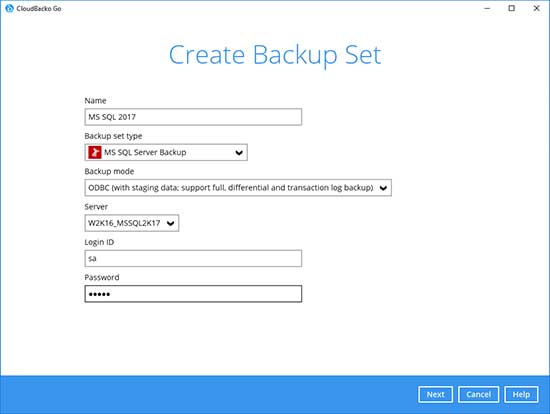This screenshot has height=414, width=550.
Task: Select the Backup mode ODBC combo box
Action: tap(238, 188)
